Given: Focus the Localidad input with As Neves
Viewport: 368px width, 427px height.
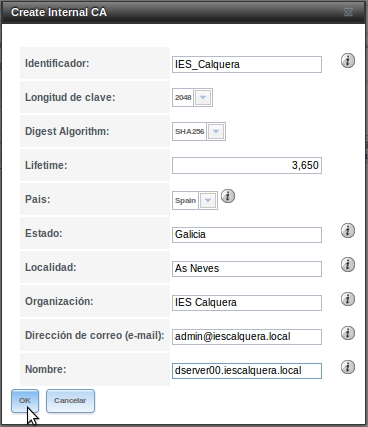Looking at the screenshot, I should tap(247, 269).
